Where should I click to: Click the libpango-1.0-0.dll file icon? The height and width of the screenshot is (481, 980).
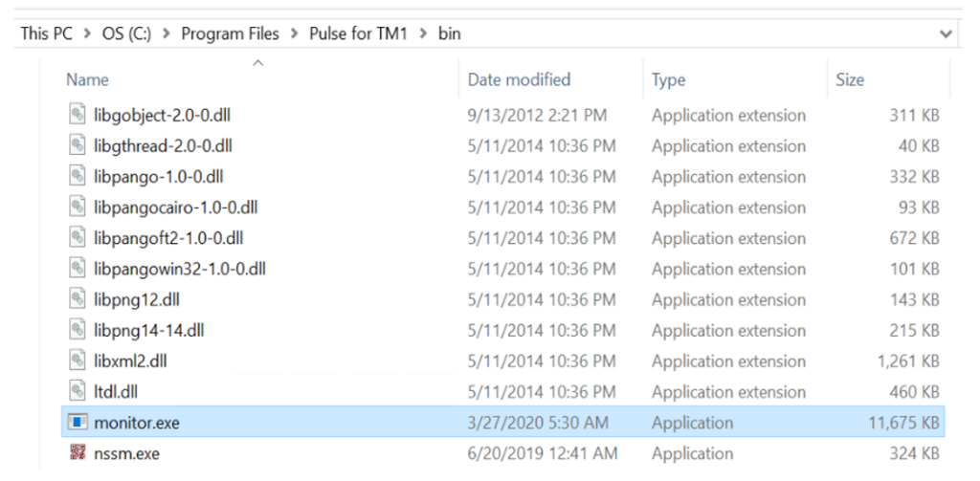tap(78, 177)
